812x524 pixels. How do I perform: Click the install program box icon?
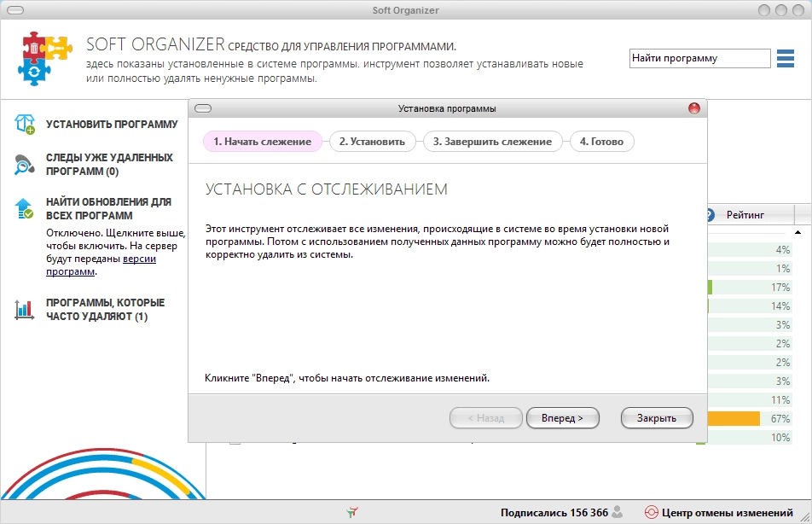(25, 124)
